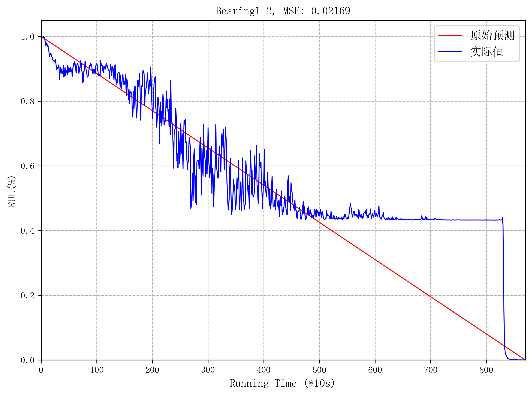Click the x-axis tick label '400'
Viewport: 532px width, 395px height.
click(264, 370)
